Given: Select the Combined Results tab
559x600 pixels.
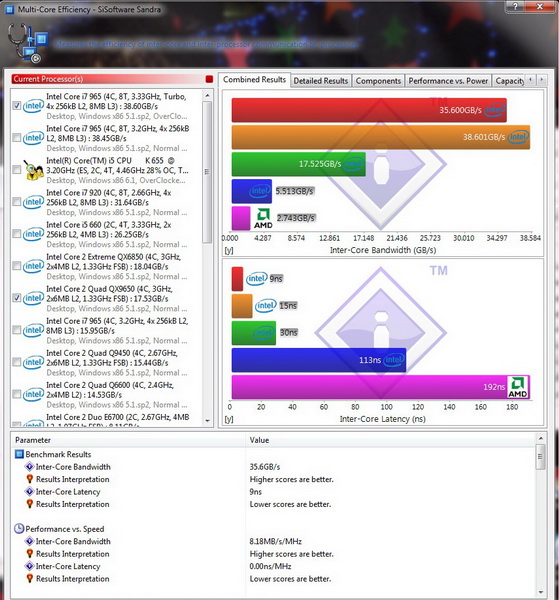Looking at the screenshot, I should coord(254,80).
